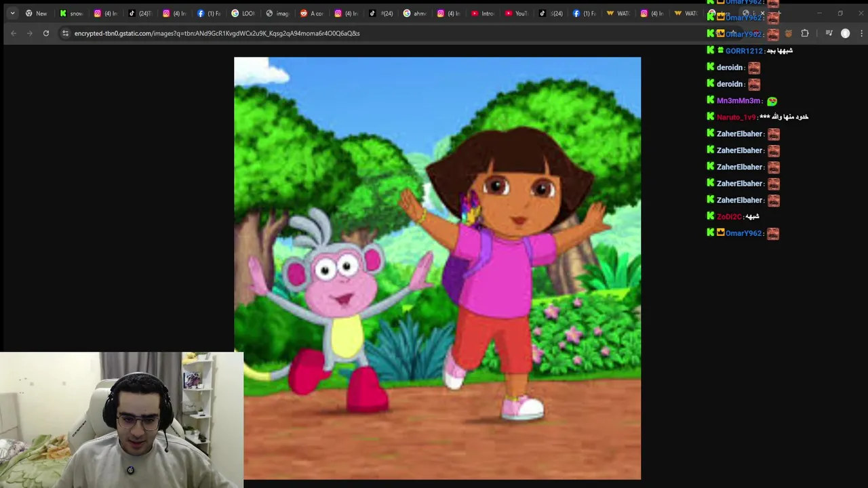Open the tab search chevron dropdown

pyautogui.click(x=12, y=14)
